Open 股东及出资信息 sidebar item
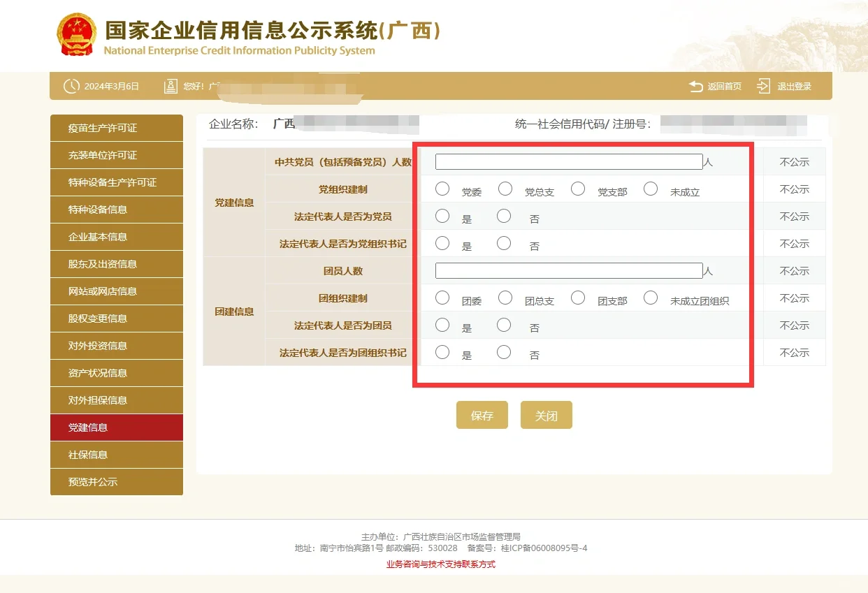This screenshot has width=868, height=593. [x=117, y=264]
